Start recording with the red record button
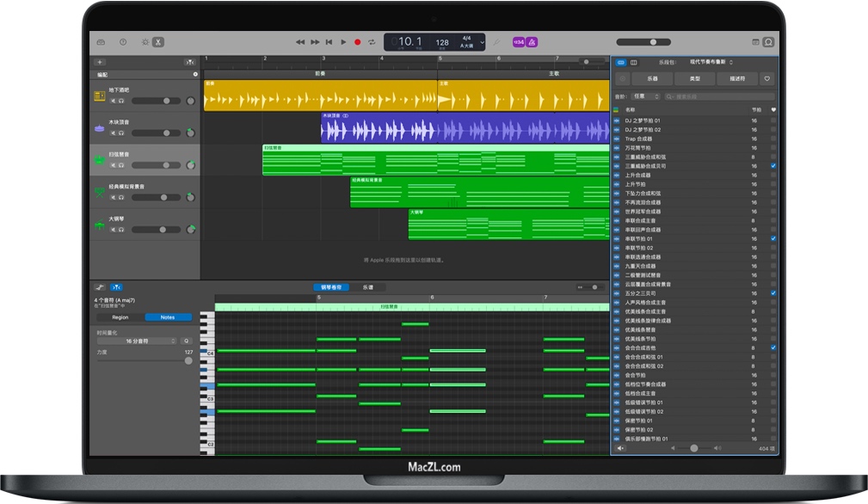The image size is (868, 504). (355, 41)
